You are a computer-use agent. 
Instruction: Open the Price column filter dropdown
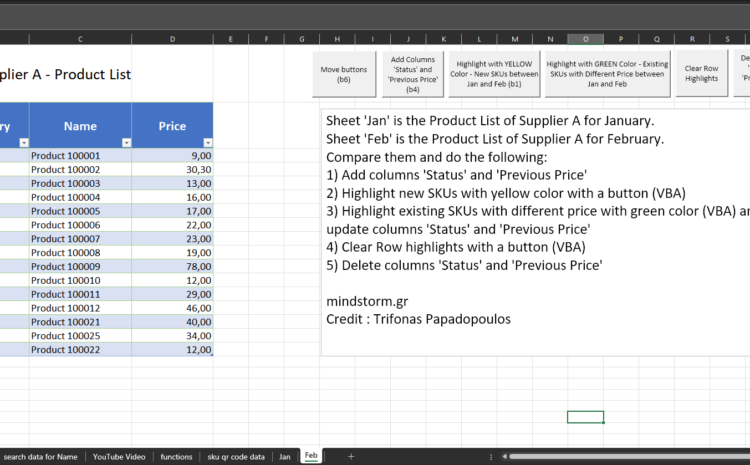point(208,143)
